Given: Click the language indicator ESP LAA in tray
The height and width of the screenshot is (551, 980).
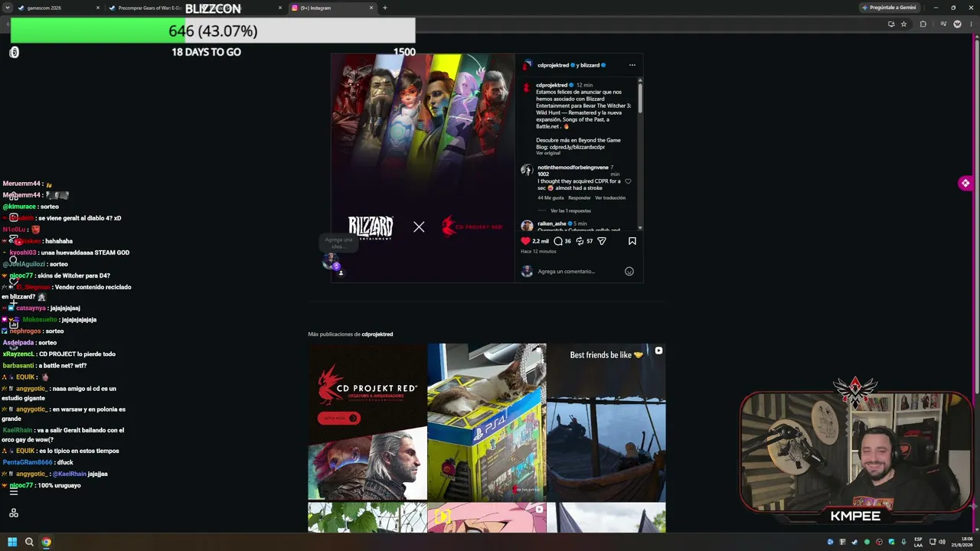Looking at the screenshot, I should coord(918,542).
